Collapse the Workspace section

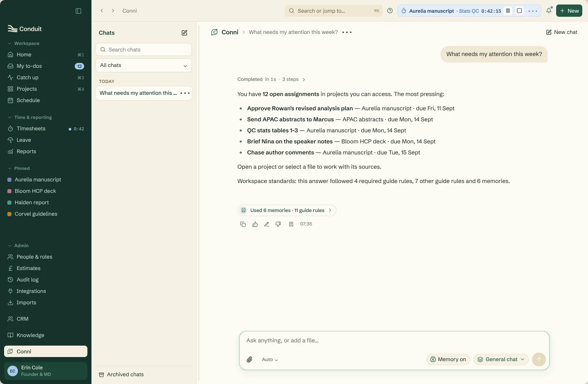(24, 43)
